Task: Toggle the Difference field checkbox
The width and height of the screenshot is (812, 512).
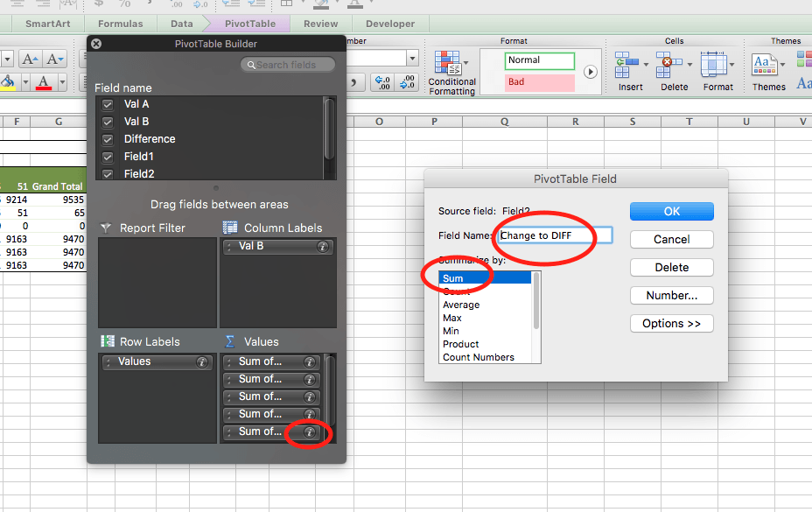Action: [x=108, y=139]
